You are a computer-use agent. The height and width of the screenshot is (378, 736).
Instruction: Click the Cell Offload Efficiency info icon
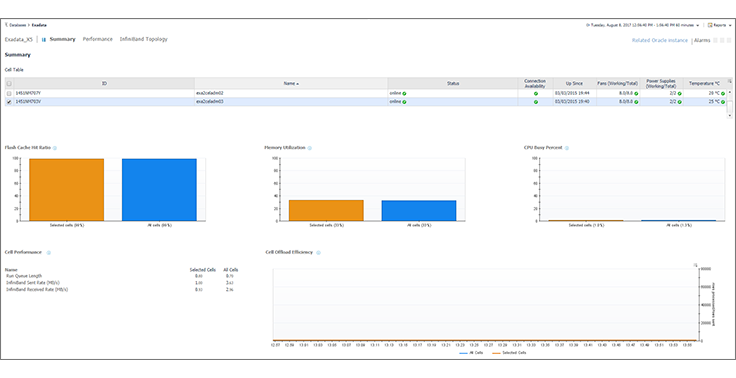point(318,253)
